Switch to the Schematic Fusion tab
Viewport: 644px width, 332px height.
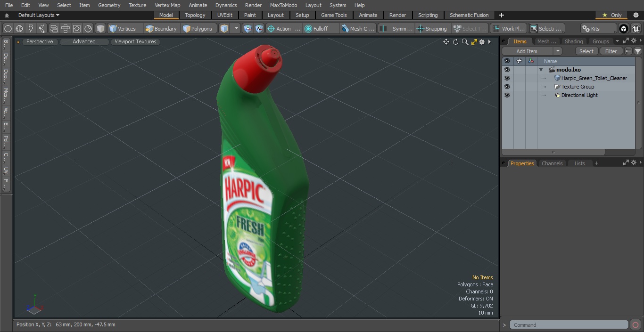(469, 15)
